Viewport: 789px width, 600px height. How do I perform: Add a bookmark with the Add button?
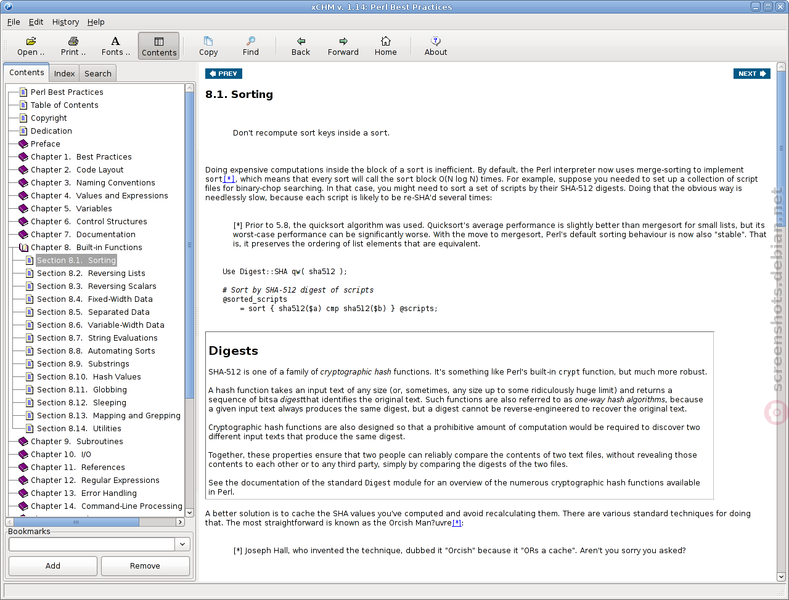[x=53, y=566]
